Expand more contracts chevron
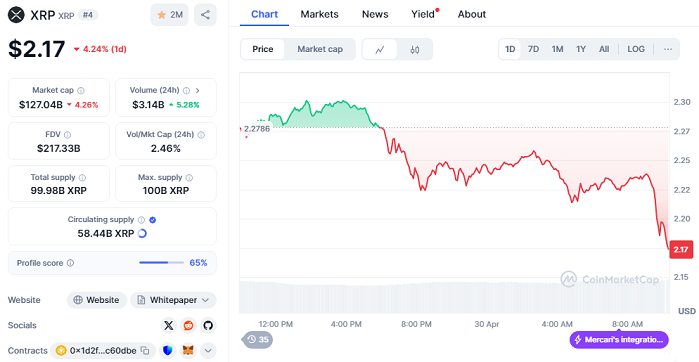 click(x=208, y=351)
